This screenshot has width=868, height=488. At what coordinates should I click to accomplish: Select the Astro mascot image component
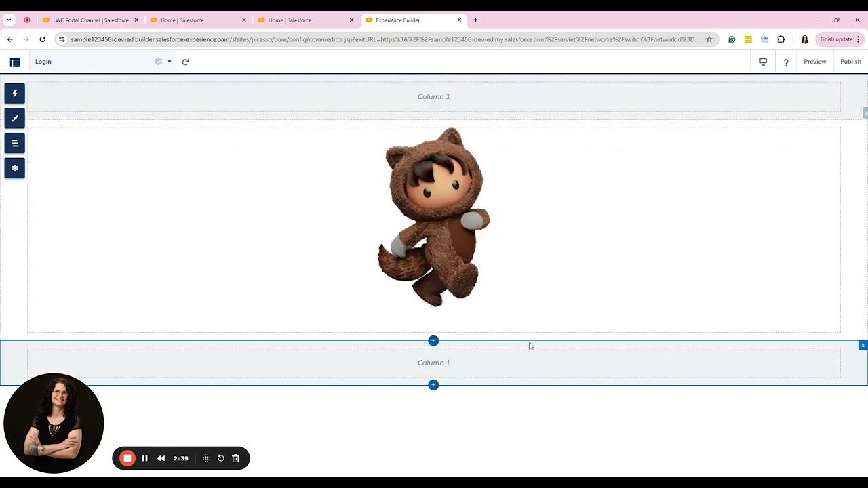[x=434, y=217]
